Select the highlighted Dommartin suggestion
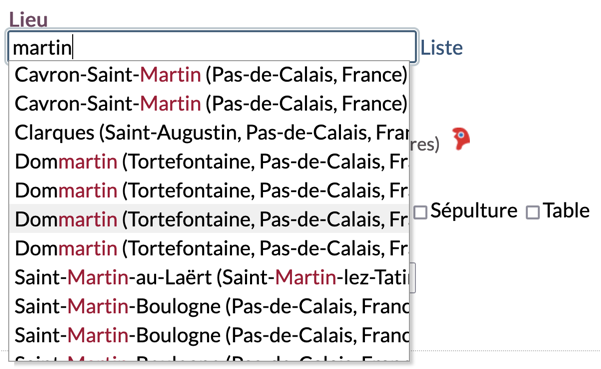The width and height of the screenshot is (601, 369). click(209, 219)
